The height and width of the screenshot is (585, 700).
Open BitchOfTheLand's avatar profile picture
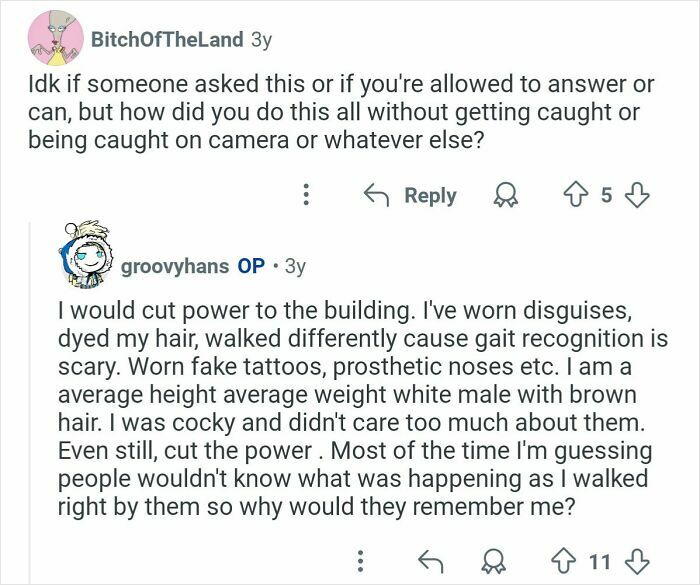click(x=55, y=38)
